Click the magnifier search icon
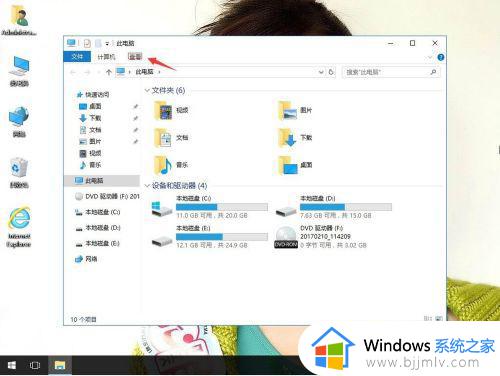 click(x=433, y=72)
